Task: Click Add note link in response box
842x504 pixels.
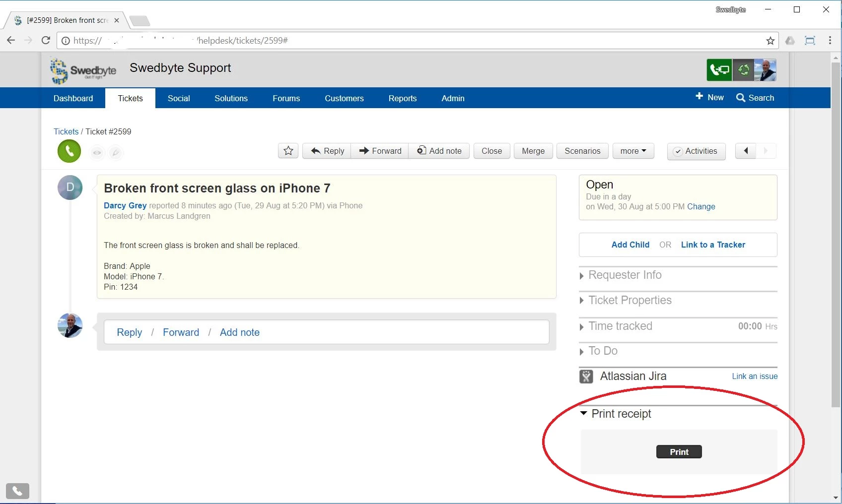Action: pos(240,332)
